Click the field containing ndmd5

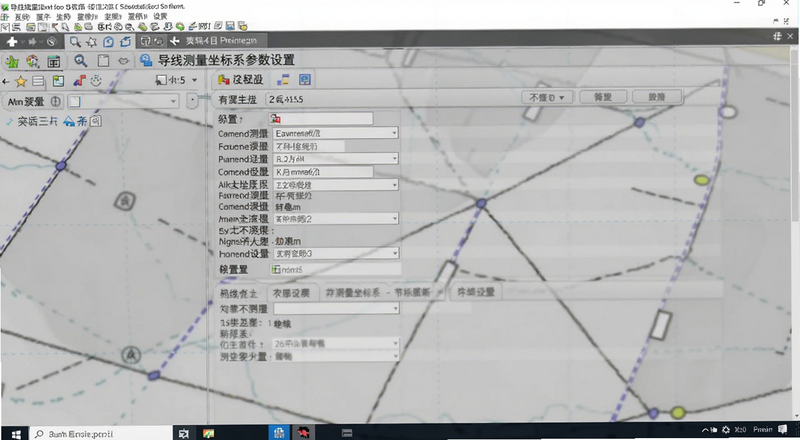(x=335, y=270)
